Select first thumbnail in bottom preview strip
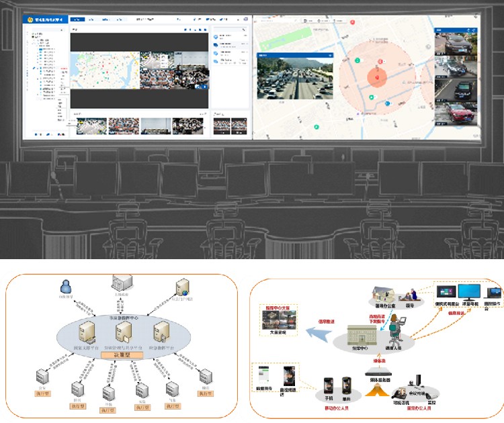This screenshot has height=423, width=504. coord(91,125)
